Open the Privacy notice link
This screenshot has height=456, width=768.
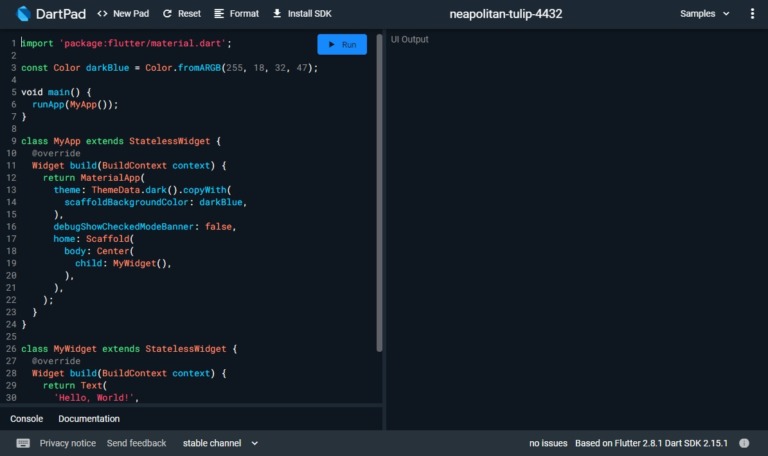pos(68,443)
